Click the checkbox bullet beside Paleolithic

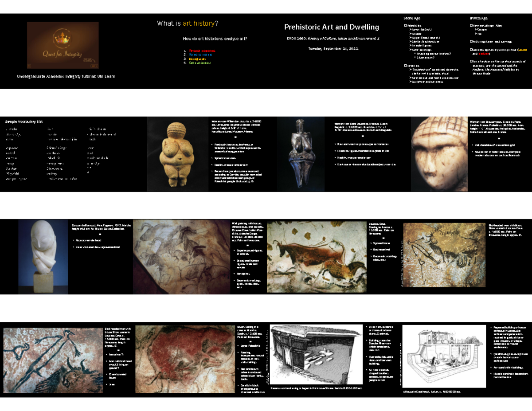click(x=405, y=26)
